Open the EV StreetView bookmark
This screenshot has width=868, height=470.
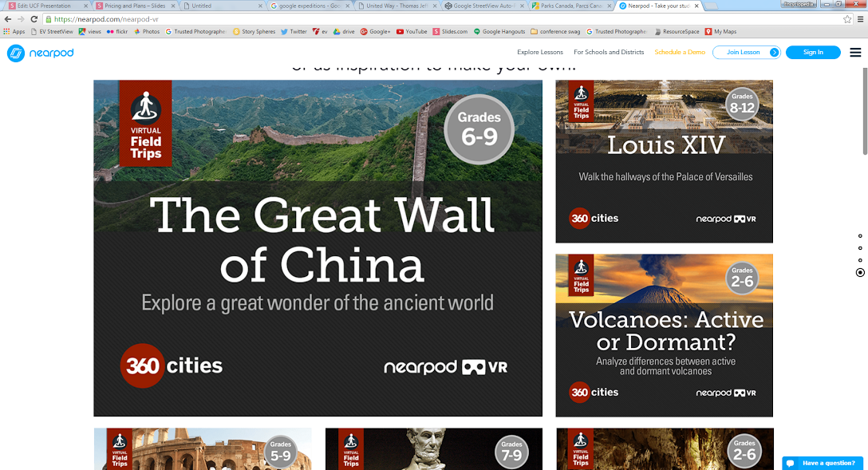[52, 32]
